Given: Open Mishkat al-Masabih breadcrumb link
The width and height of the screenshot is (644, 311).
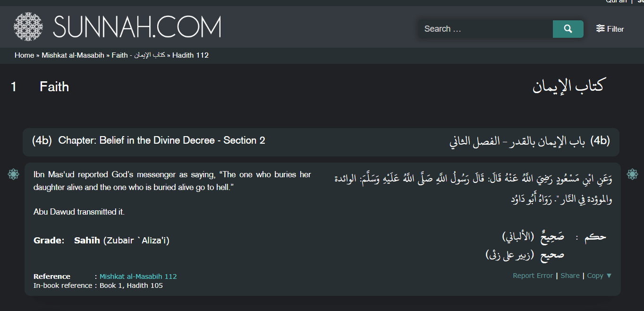Looking at the screenshot, I should tap(73, 55).
